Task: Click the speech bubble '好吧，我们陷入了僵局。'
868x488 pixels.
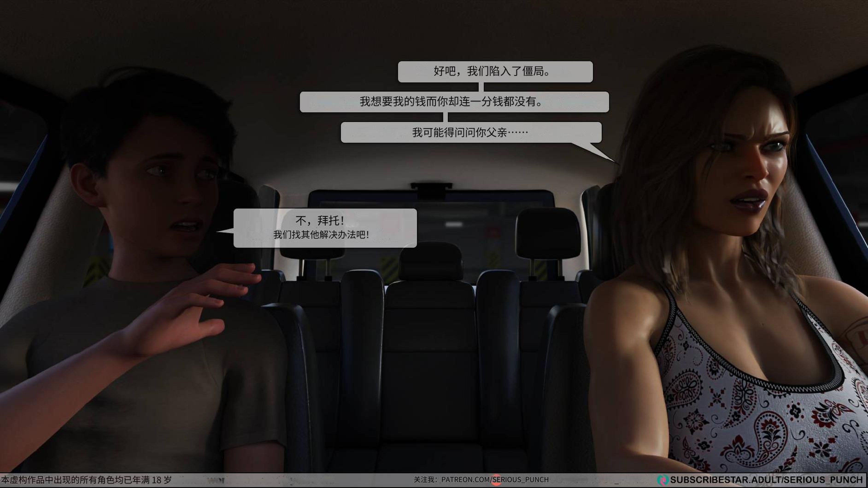Action: 495,71
